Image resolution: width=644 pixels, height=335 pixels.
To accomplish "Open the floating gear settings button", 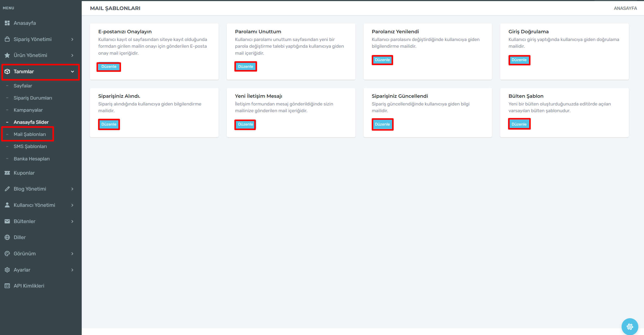I will 630,326.
